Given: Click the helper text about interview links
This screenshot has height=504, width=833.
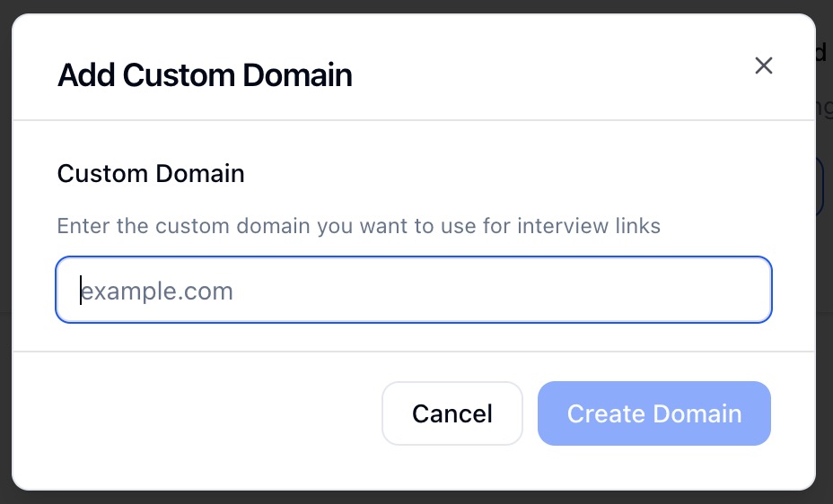Looking at the screenshot, I should (358, 226).
